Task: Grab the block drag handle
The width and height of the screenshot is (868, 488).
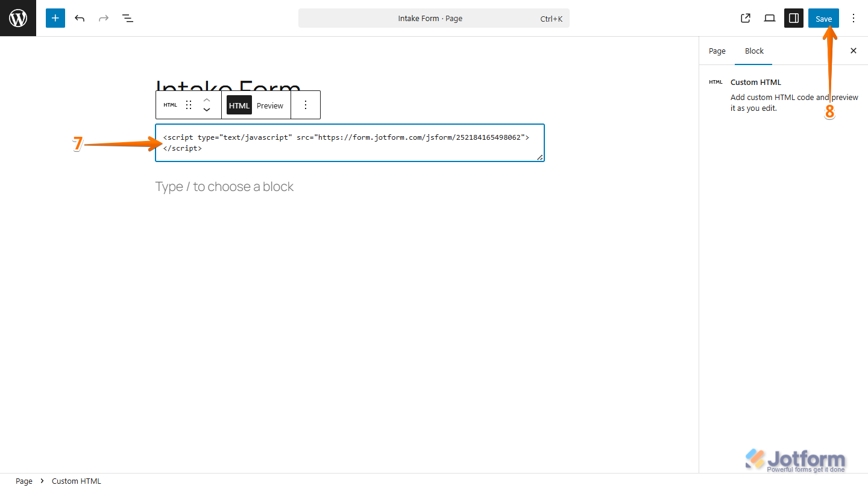Action: point(189,105)
